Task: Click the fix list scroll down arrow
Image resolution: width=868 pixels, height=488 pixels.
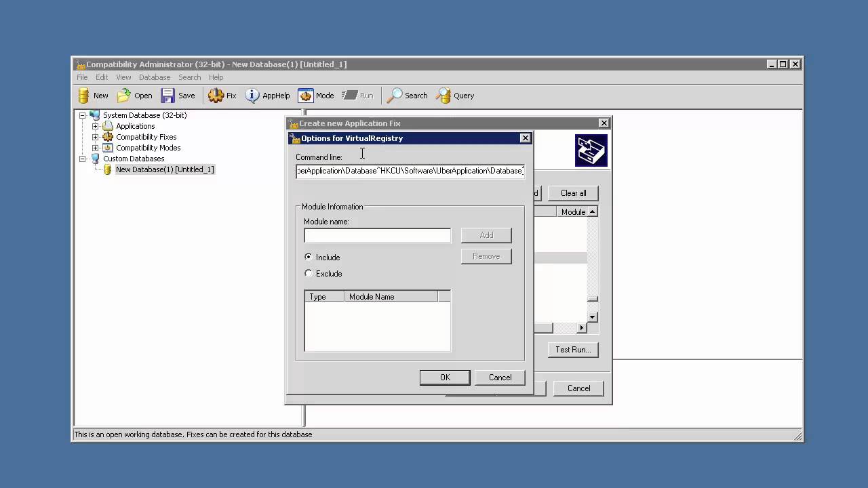Action: coord(592,317)
